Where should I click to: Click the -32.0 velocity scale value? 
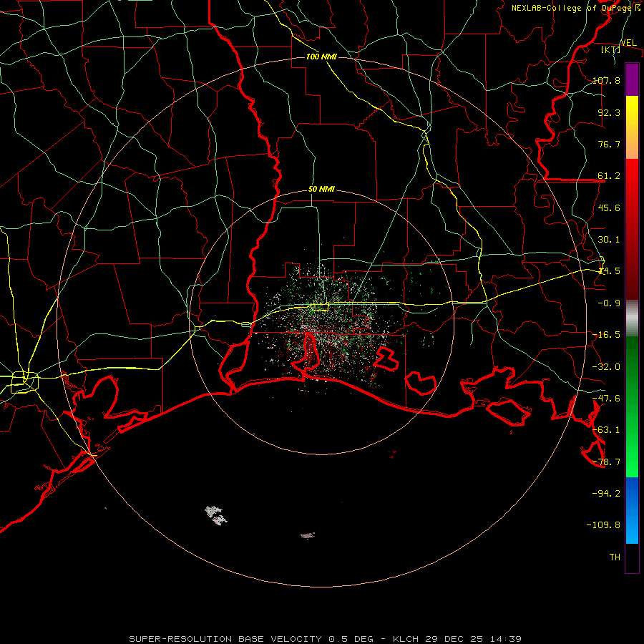606,367
